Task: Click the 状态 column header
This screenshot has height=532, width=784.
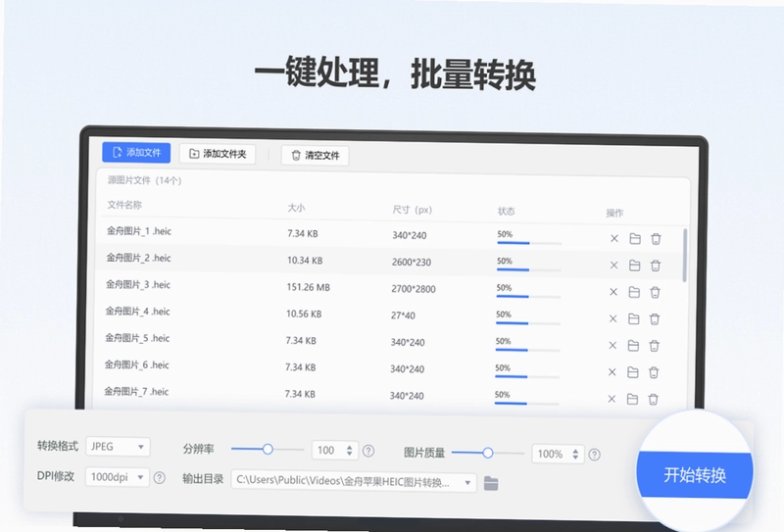Action: [506, 211]
